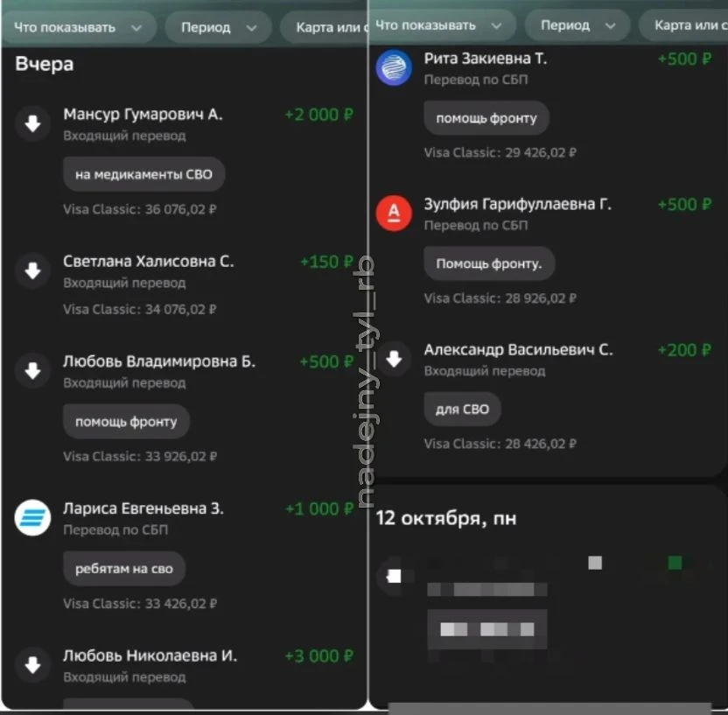Tap the red Alfa-Bank logo beside Зулфия Гарифуллаевна Г.
This screenshot has width=728, height=715.
pos(394,214)
